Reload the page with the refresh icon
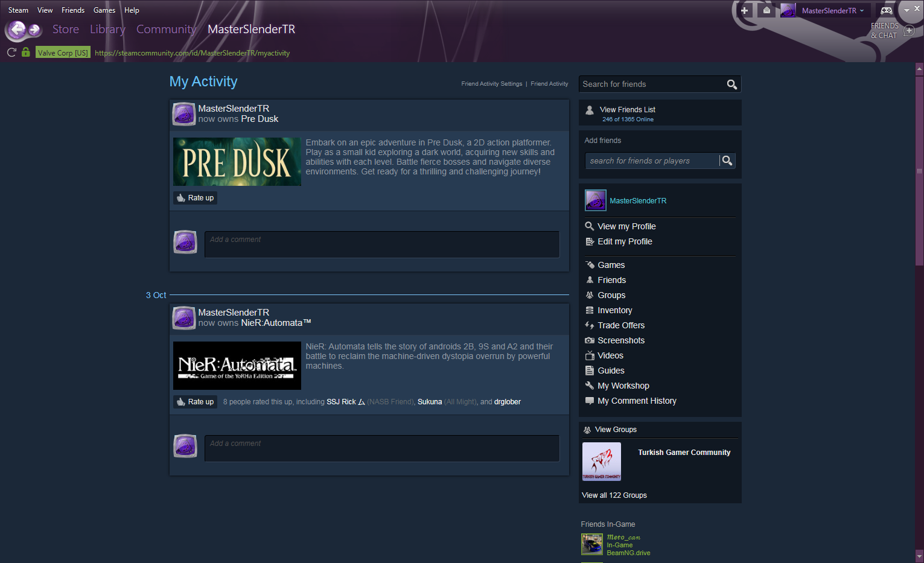924x563 pixels. click(x=11, y=52)
